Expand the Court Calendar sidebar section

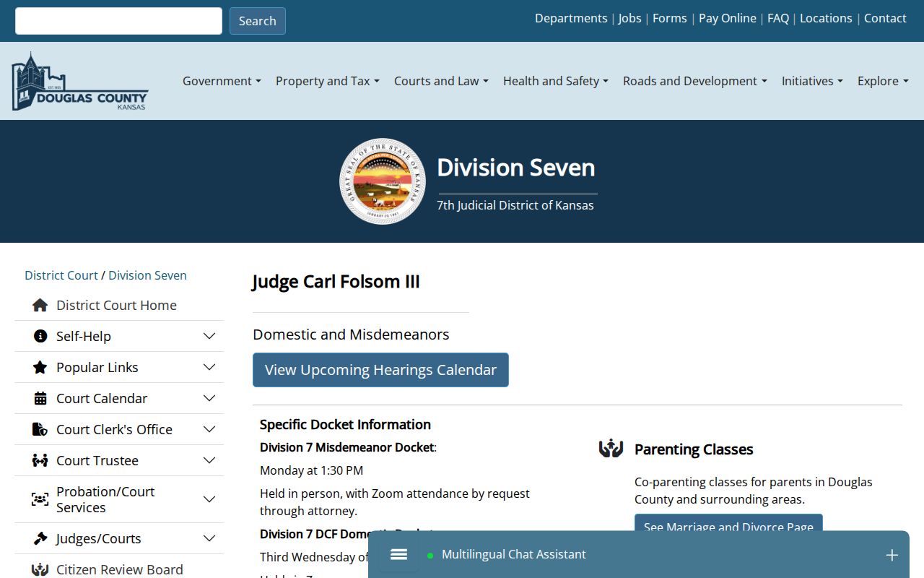click(x=209, y=398)
